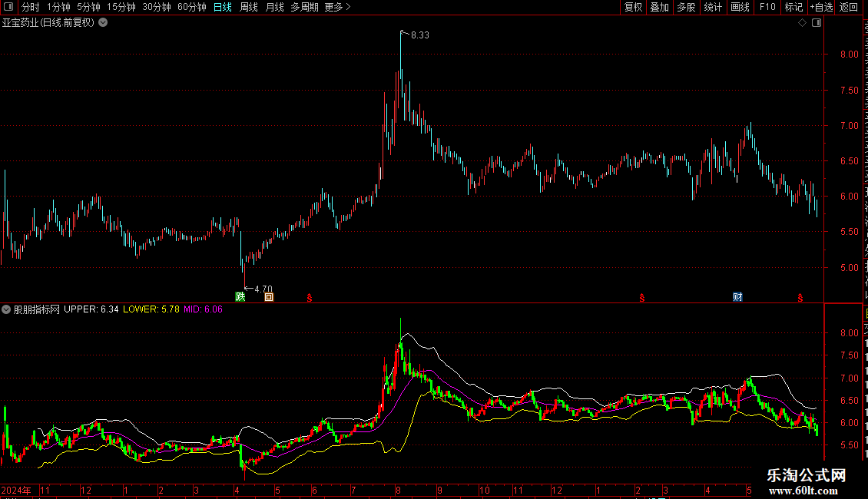Click the 返回 back button
The height and width of the screenshot is (499, 868).
849,7
